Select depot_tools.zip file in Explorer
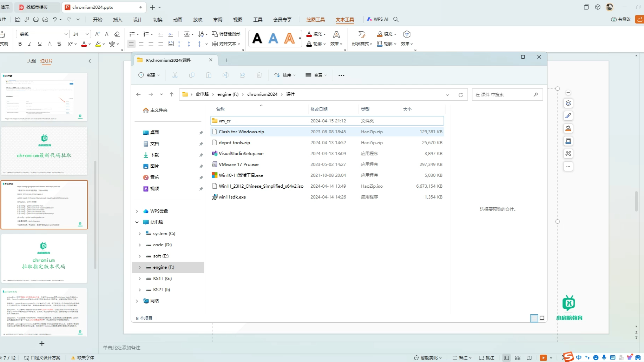The height and width of the screenshot is (362, 644). point(327,143)
